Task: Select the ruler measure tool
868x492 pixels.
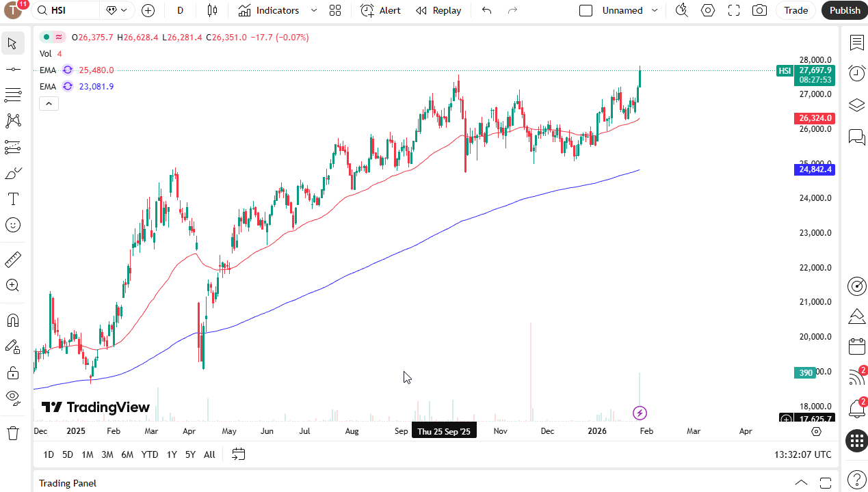Action: [12, 260]
